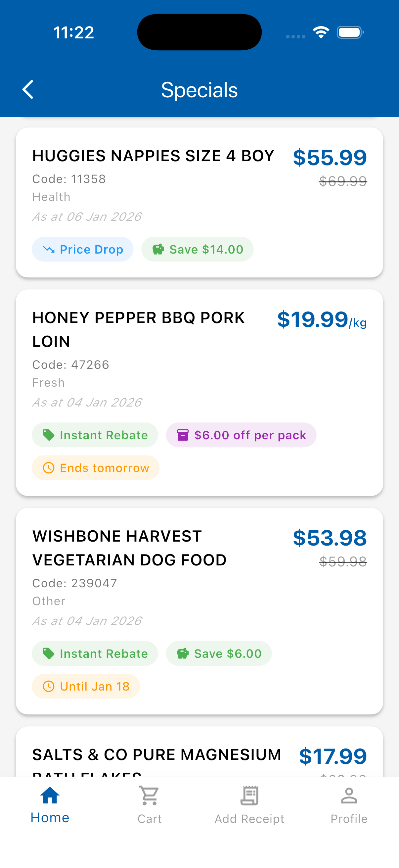Viewport: 399px width, 868px height.
Task: Tap the back chevron arrow
Action: 28,90
